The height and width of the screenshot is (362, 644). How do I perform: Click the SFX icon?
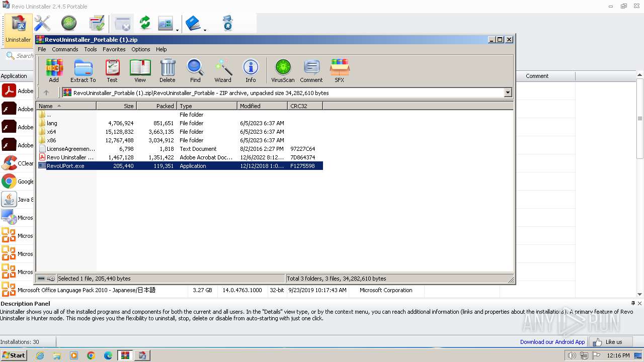coord(340,70)
